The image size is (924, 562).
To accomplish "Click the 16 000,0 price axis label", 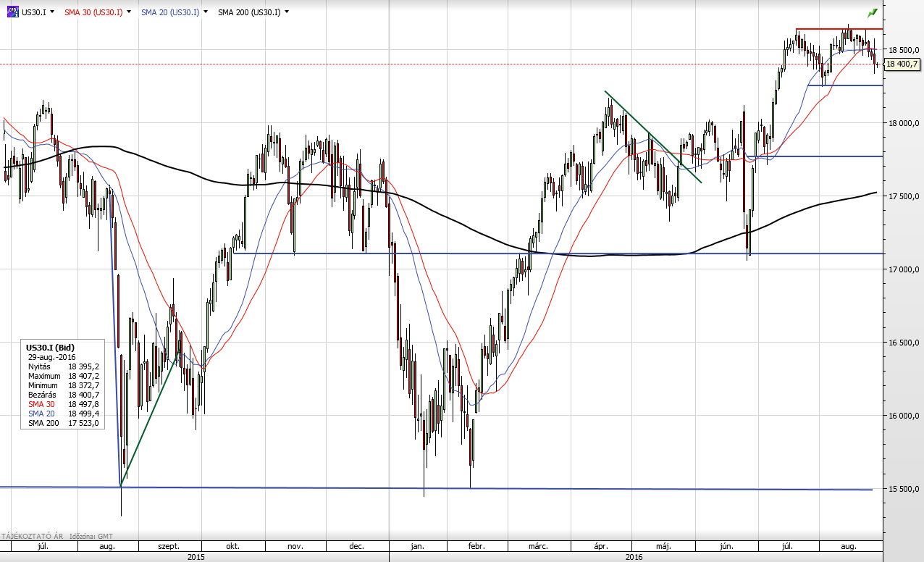I will click(903, 416).
